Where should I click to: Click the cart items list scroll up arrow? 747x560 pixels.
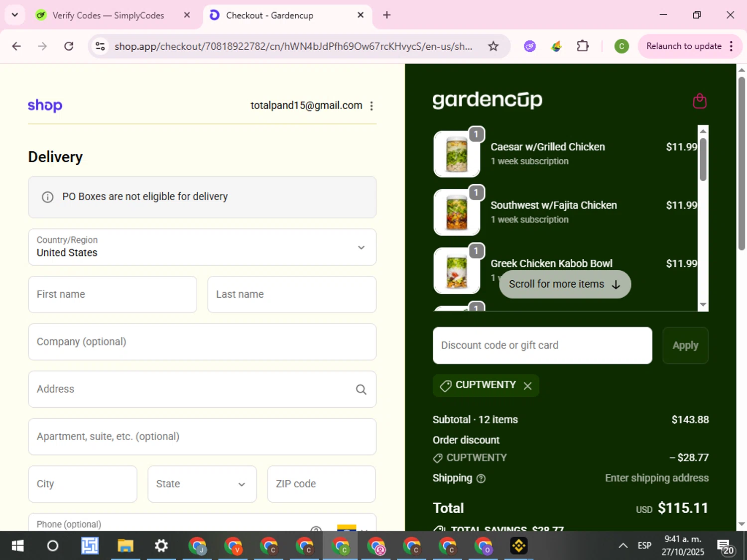(x=703, y=131)
